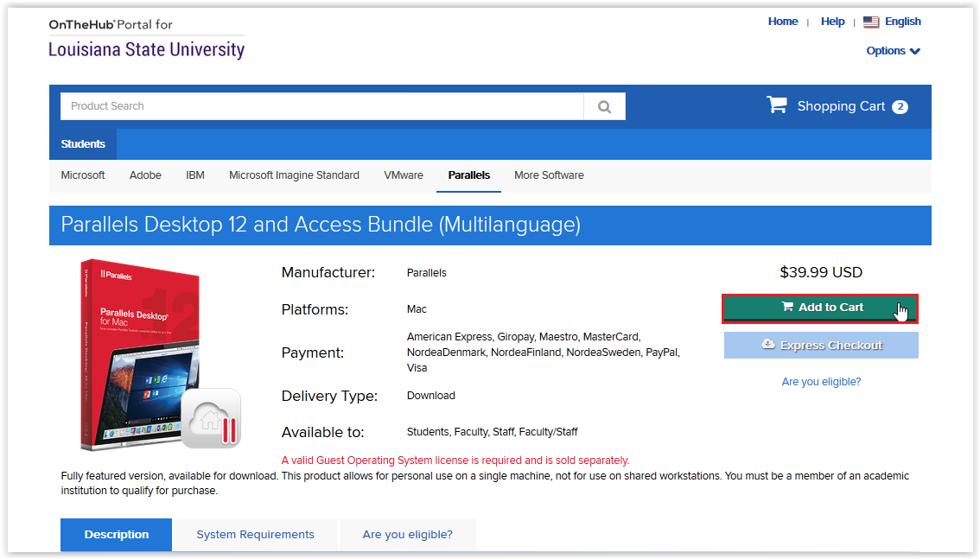Viewport: 980px width, 559px height.
Task: Click 'Students, Faculty, Staff, Faculty/Staff' text
Action: (492, 432)
